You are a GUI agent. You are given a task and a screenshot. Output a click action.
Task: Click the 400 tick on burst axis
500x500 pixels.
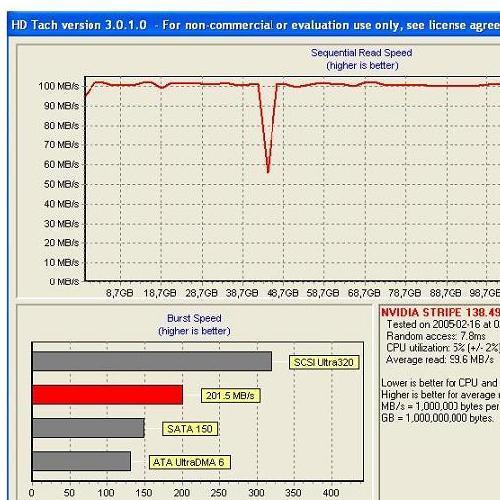331,493
